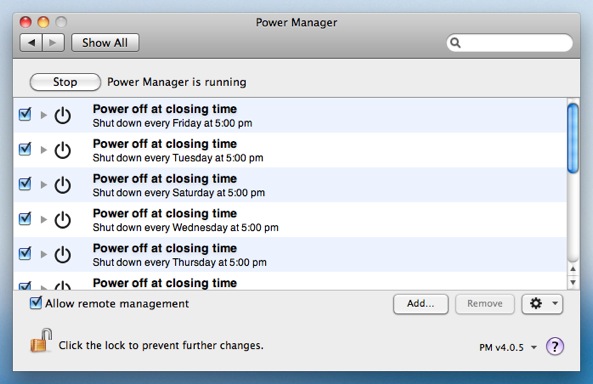
Task: Click the magnifying glass search icon
Action: point(455,43)
